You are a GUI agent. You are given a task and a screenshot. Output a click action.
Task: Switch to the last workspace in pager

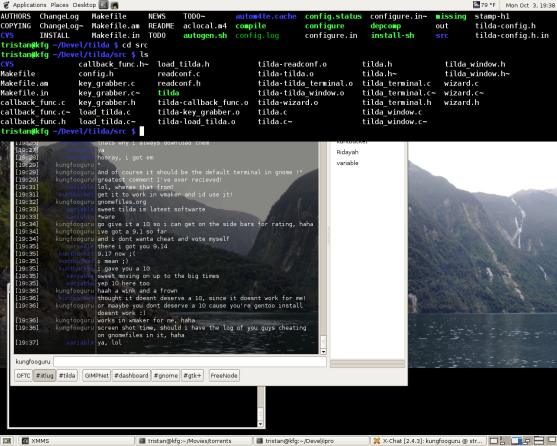tap(551, 441)
